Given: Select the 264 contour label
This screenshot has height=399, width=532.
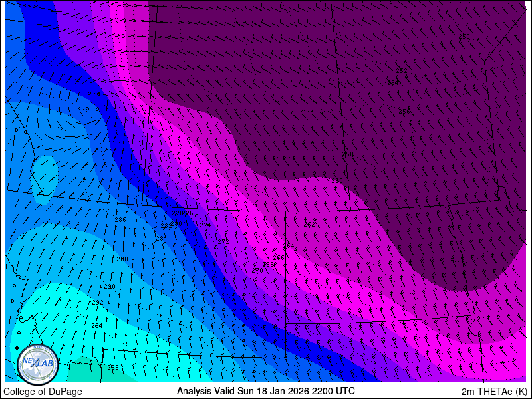Looking at the screenshot, I should point(289,245).
